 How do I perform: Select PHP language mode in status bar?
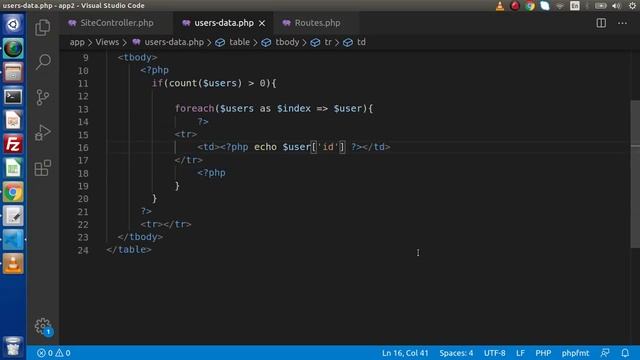[543, 353]
